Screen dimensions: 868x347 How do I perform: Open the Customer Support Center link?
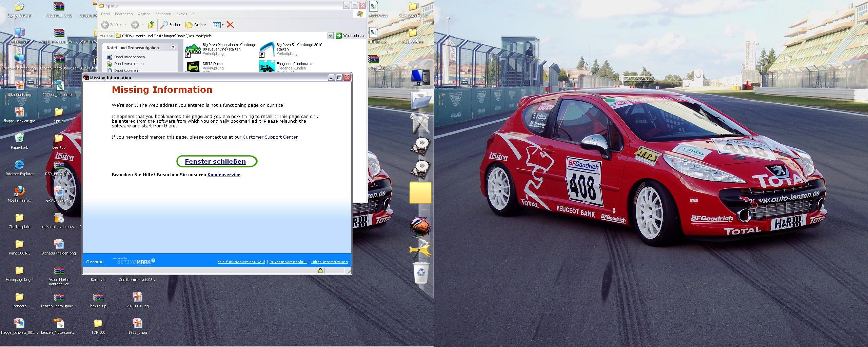pyautogui.click(x=270, y=137)
